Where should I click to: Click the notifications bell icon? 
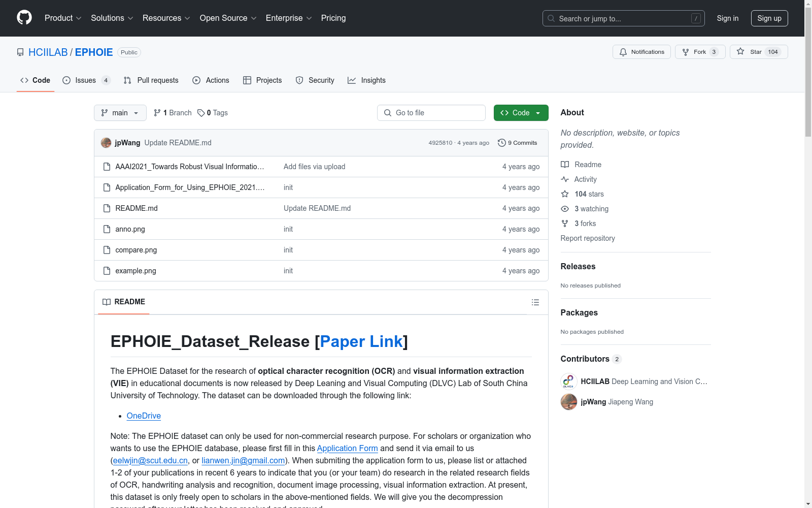pyautogui.click(x=623, y=52)
